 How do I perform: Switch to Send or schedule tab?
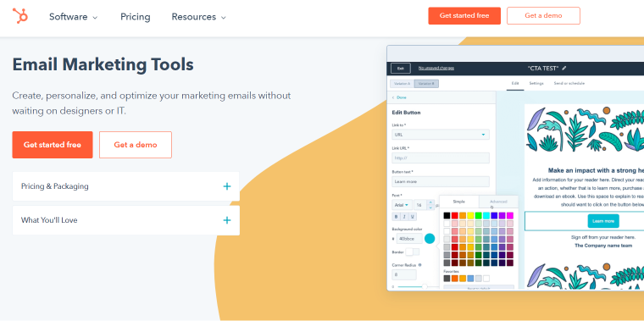569,83
